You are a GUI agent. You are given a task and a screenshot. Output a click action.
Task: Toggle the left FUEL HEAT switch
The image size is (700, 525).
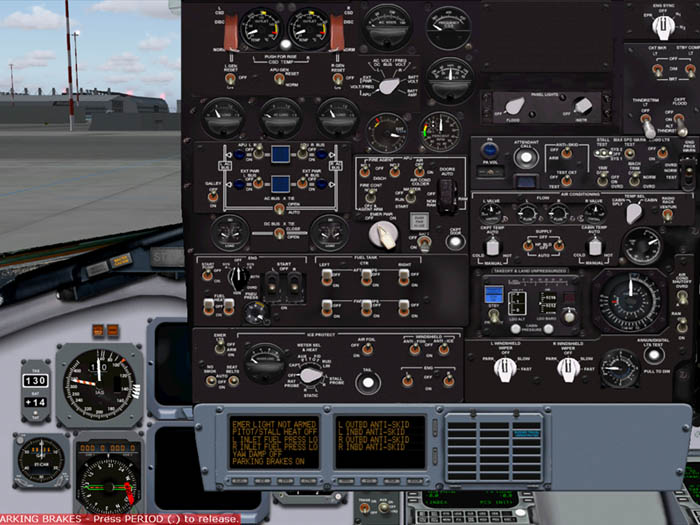pos(208,306)
